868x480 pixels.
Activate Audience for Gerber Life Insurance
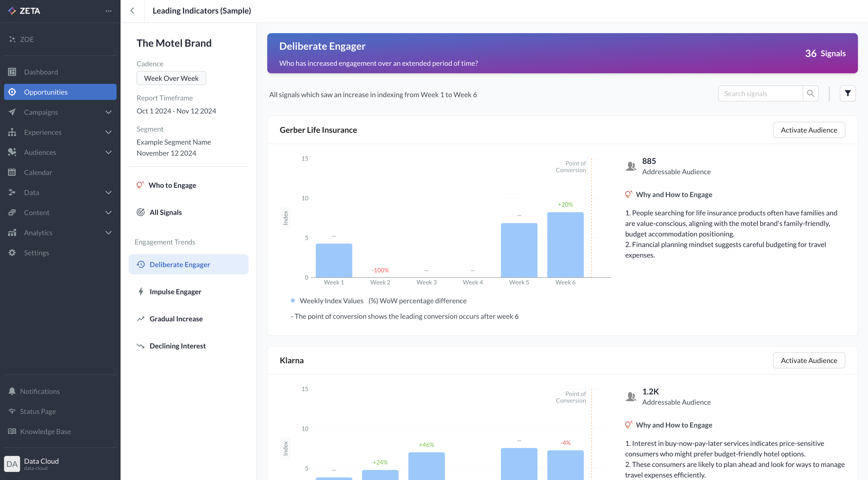809,130
